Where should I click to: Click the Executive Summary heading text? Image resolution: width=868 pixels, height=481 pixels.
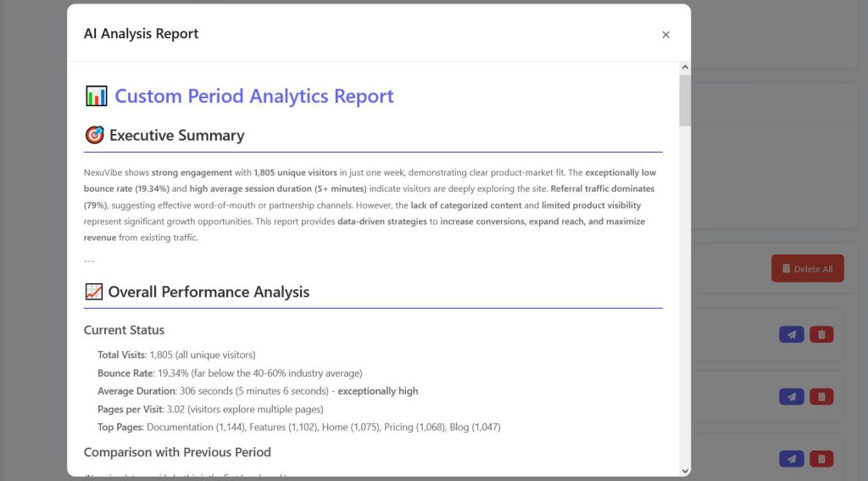[176, 135]
